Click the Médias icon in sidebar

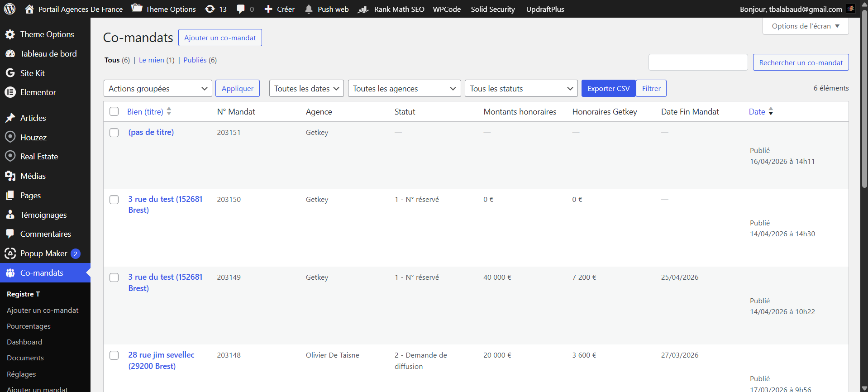[10, 176]
